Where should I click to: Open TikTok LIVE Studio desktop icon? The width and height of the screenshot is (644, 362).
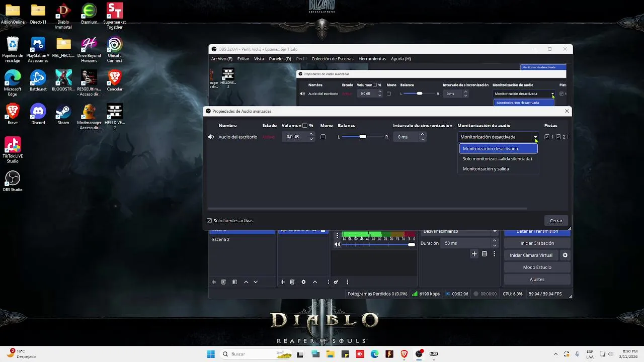click(x=13, y=150)
